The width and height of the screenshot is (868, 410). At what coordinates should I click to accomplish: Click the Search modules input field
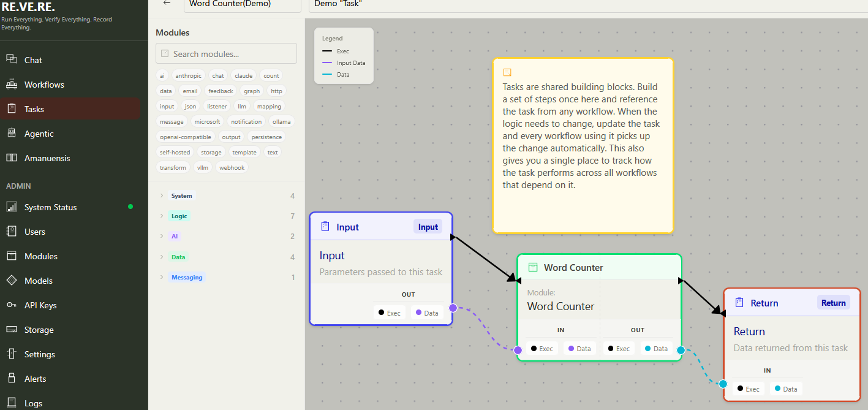coord(226,53)
